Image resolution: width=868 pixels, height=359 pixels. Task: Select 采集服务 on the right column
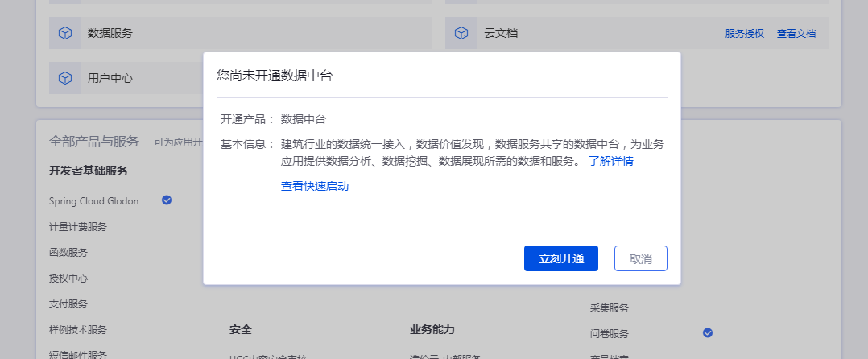(609, 307)
